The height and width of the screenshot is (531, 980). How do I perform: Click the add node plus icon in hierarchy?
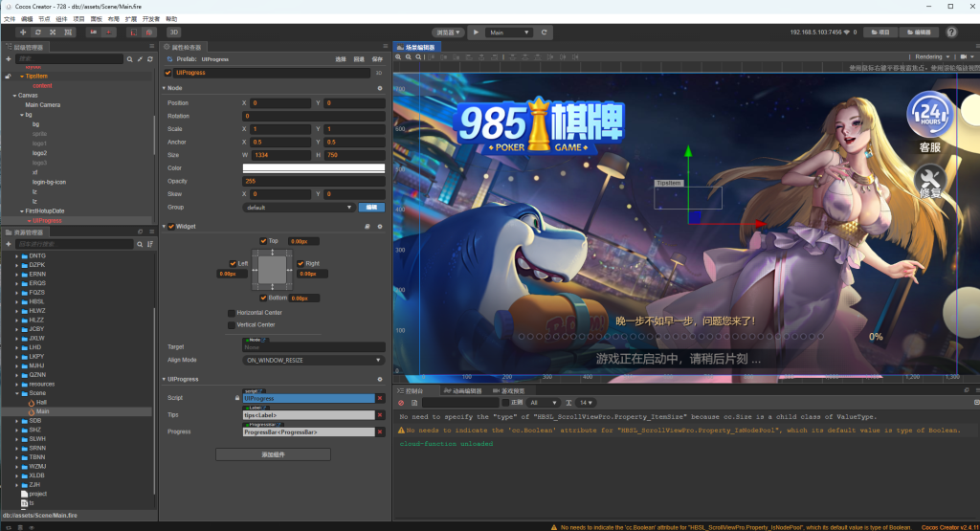point(8,58)
